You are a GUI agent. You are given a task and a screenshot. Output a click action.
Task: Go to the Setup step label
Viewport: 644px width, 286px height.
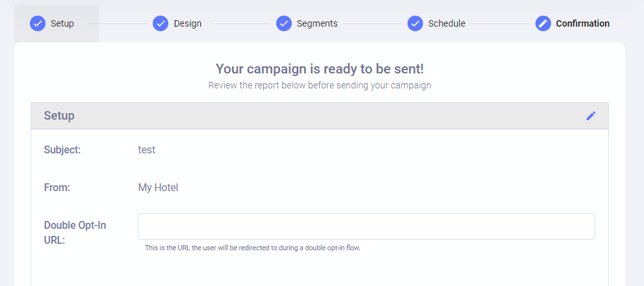(62, 23)
